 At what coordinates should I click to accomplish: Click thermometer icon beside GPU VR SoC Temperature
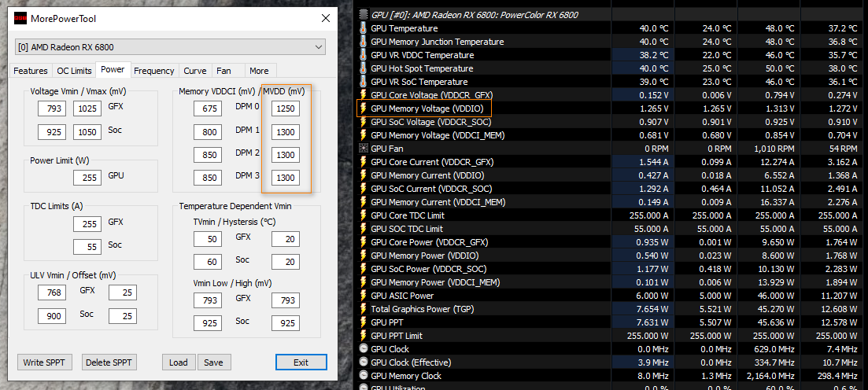(363, 81)
